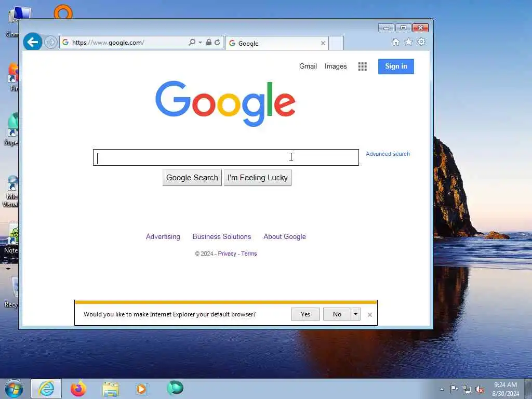Maximize the Internet Explorer window
Screen dimensions: 532x399
coord(403,28)
